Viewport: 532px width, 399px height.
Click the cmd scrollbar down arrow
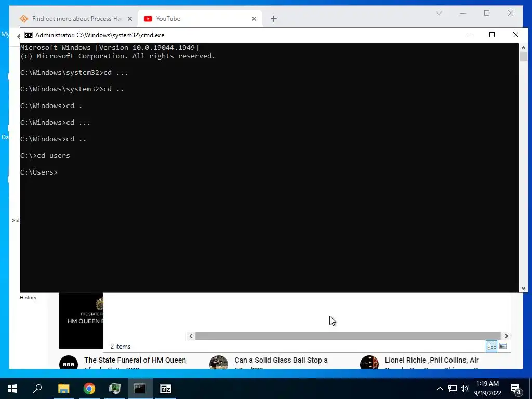point(523,288)
